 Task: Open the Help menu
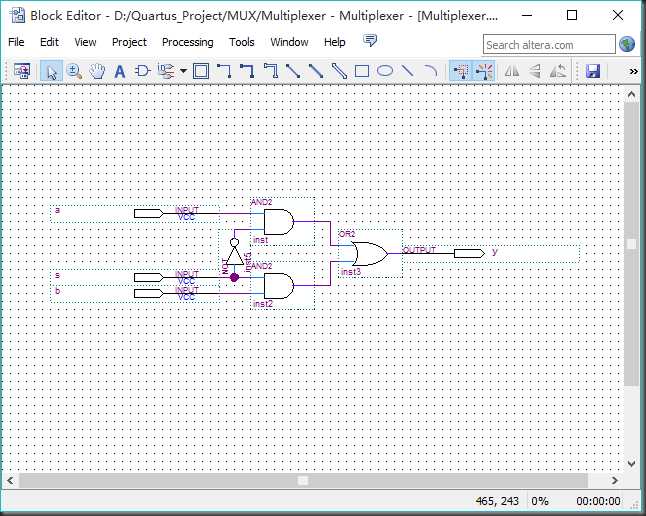tap(335, 42)
